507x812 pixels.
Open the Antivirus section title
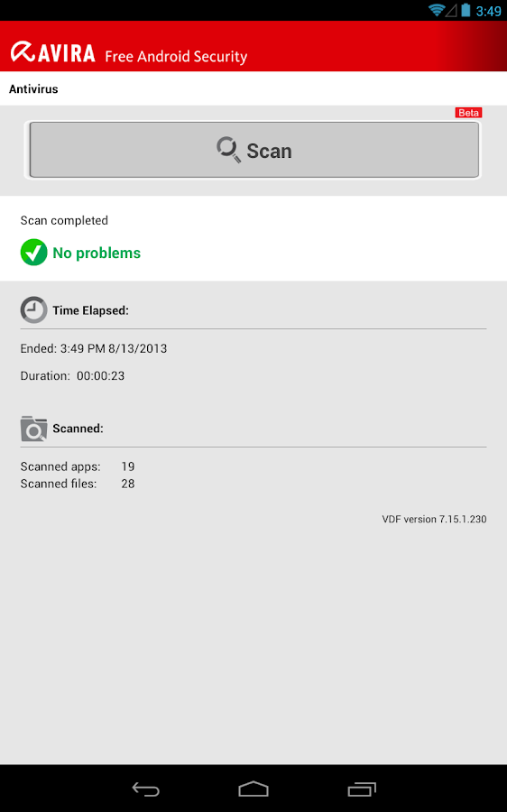tap(33, 89)
